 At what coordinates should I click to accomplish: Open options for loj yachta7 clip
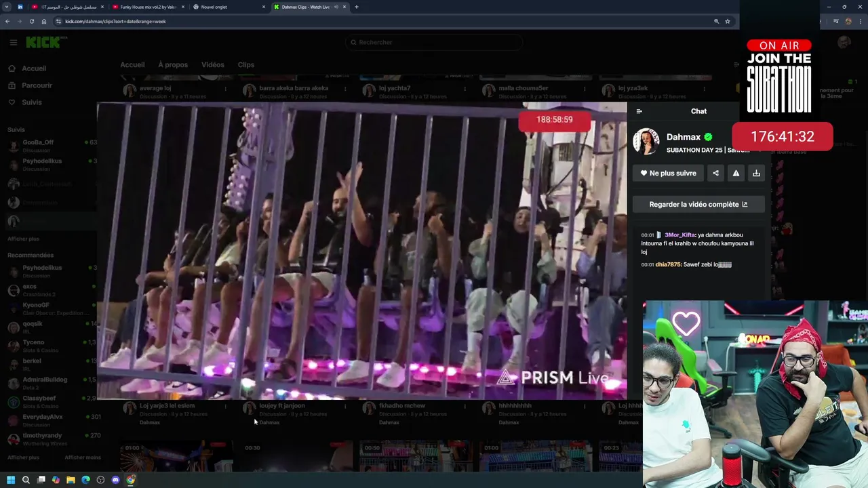[x=465, y=88]
